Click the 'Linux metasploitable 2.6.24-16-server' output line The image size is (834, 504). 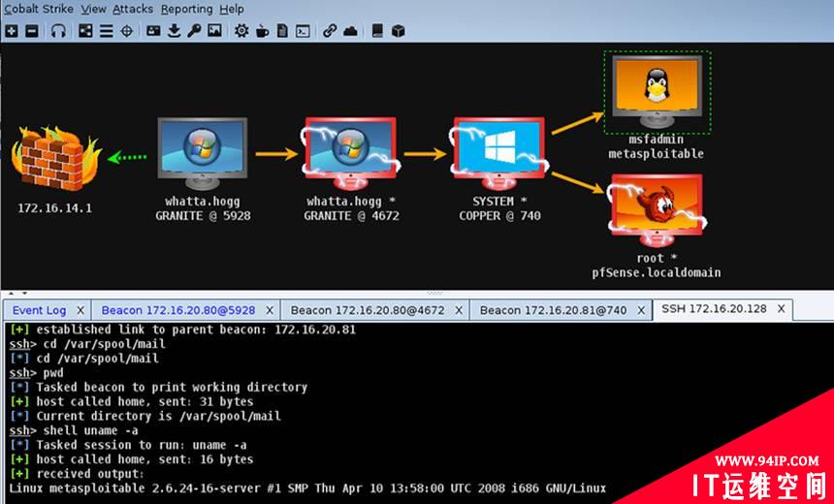pyautogui.click(x=307, y=488)
